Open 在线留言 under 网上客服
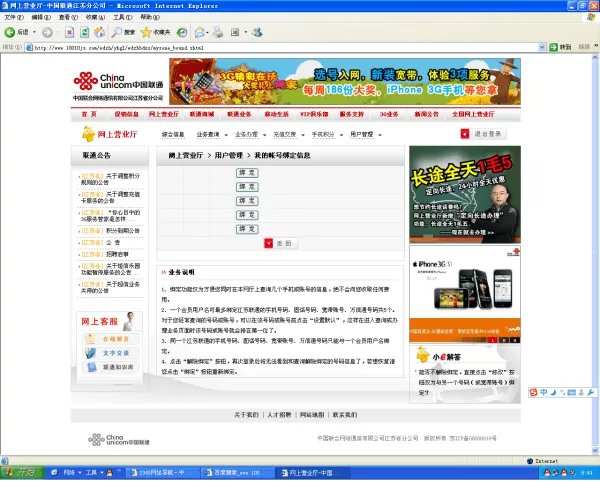This screenshot has height=482, width=600. [x=111, y=339]
